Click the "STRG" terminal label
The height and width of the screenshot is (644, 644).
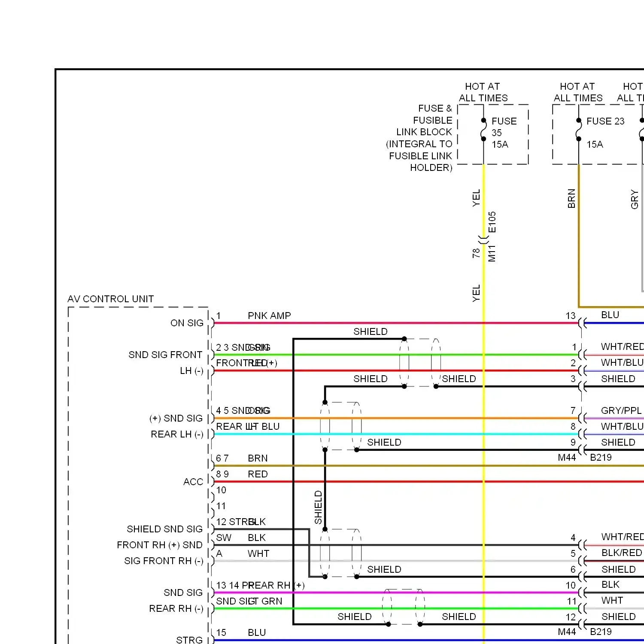click(189, 640)
